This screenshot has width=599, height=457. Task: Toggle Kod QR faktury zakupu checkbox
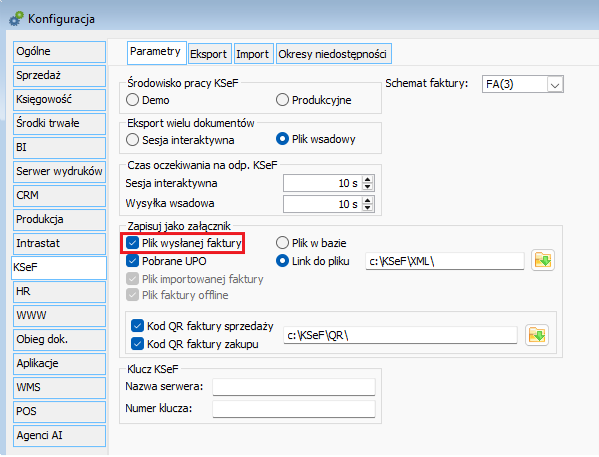pyautogui.click(x=137, y=344)
